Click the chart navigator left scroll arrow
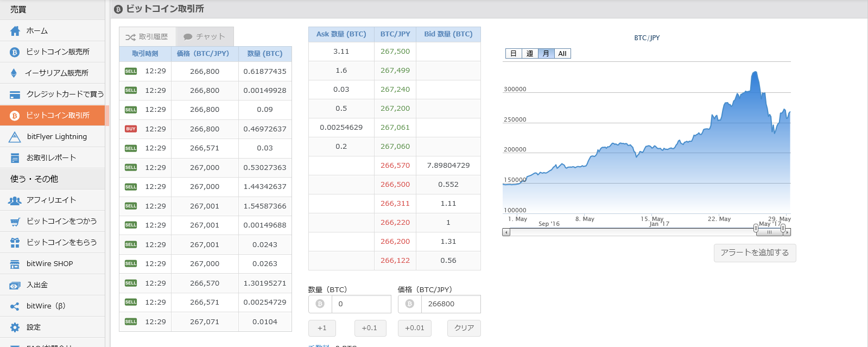The height and width of the screenshot is (347, 868). 506,232
